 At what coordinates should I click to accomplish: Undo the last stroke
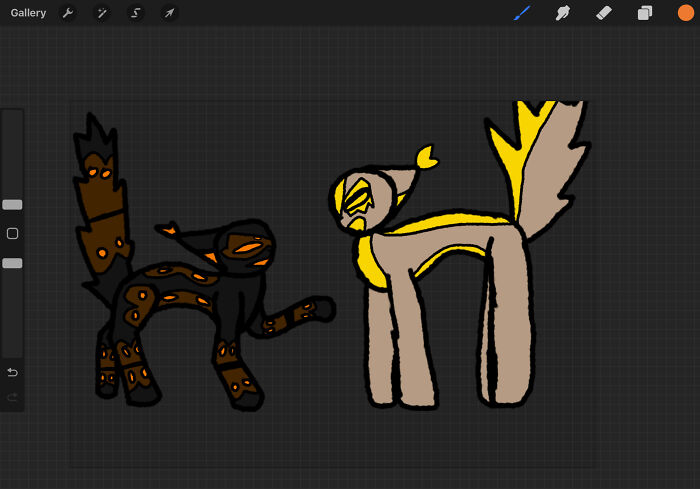tap(12, 372)
